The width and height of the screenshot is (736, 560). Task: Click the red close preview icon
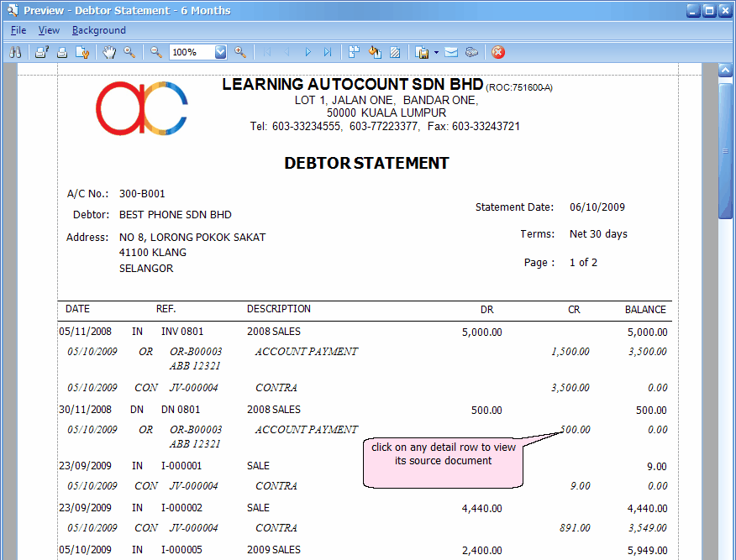tap(498, 52)
